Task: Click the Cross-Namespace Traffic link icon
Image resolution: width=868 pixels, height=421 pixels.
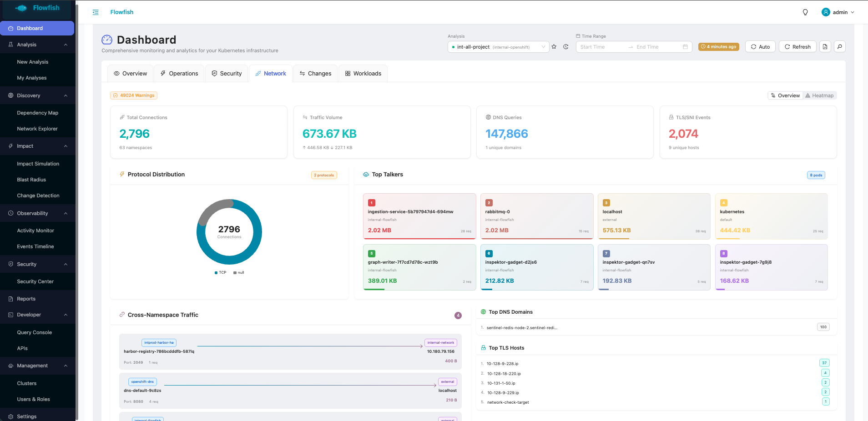Action: 122,315
